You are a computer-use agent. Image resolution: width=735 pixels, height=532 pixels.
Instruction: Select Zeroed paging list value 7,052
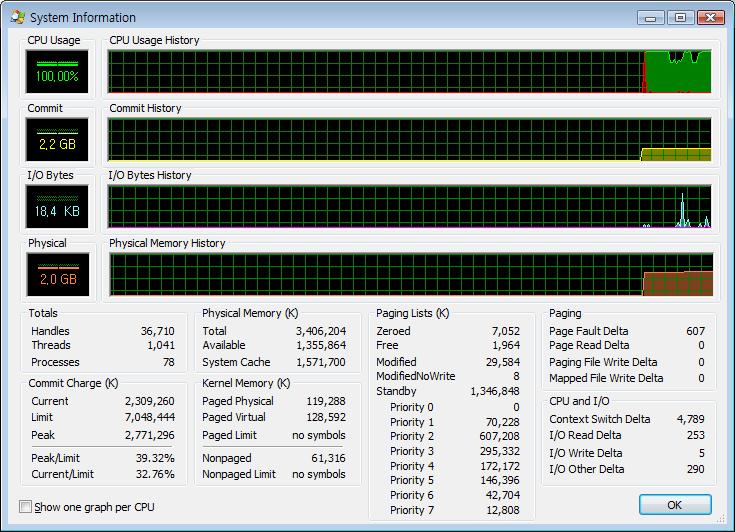(506, 331)
